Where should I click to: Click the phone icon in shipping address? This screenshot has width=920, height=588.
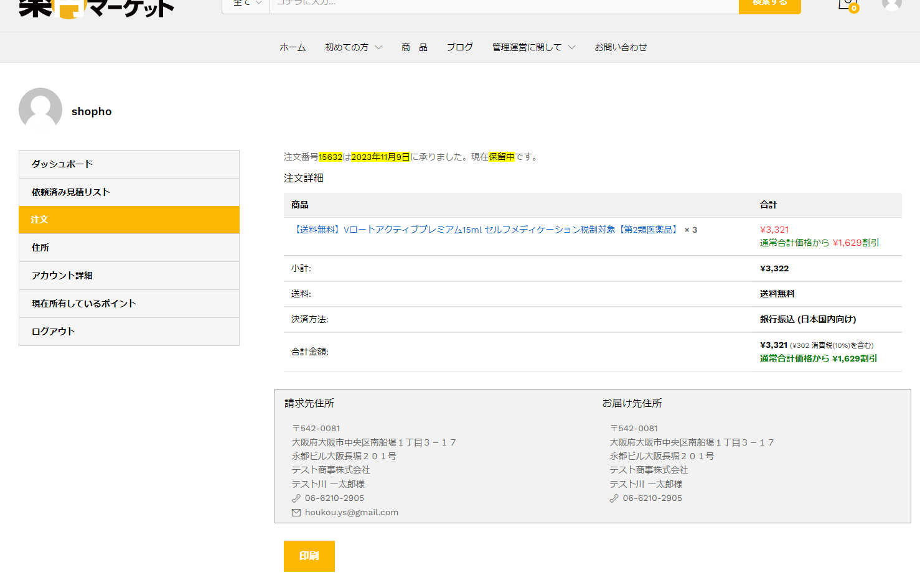[614, 498]
